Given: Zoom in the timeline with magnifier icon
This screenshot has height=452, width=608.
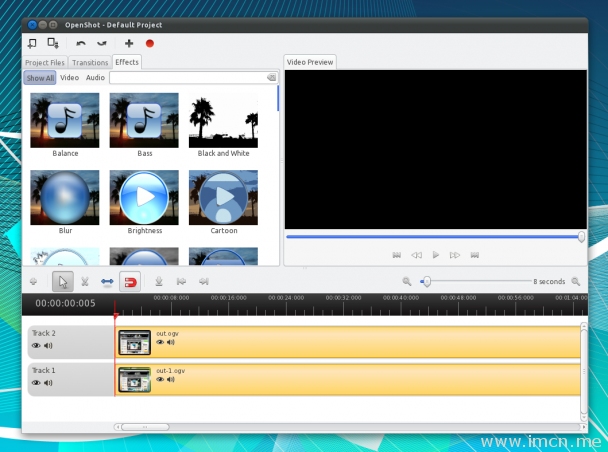Looking at the screenshot, I should click(x=576, y=281).
